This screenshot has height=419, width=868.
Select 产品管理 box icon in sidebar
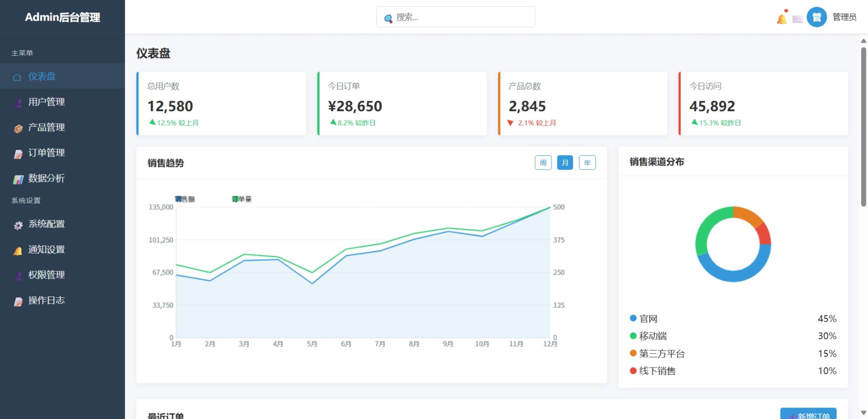coord(18,128)
